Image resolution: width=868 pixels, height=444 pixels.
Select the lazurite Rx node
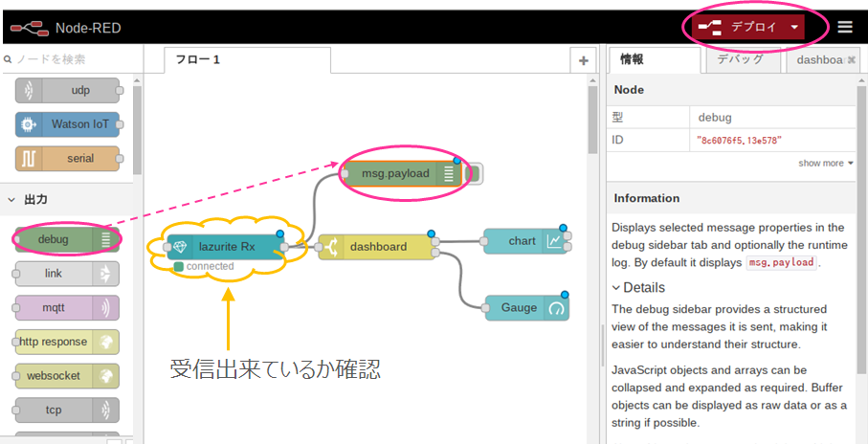[226, 247]
